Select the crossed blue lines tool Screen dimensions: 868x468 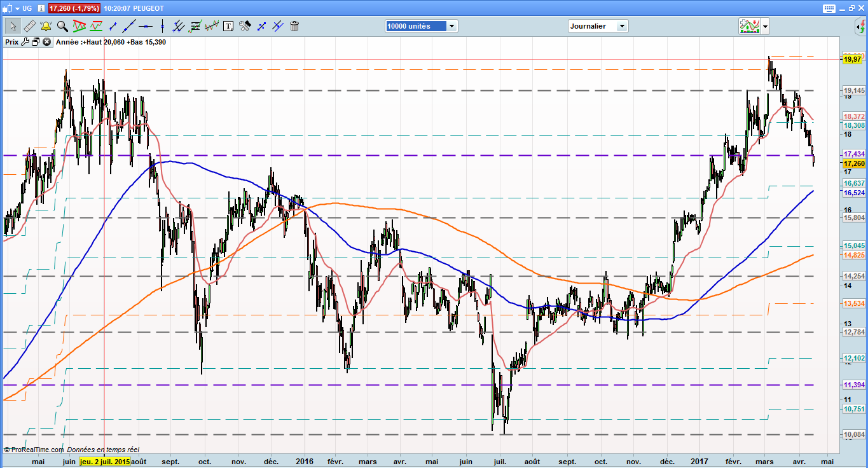pyautogui.click(x=278, y=26)
